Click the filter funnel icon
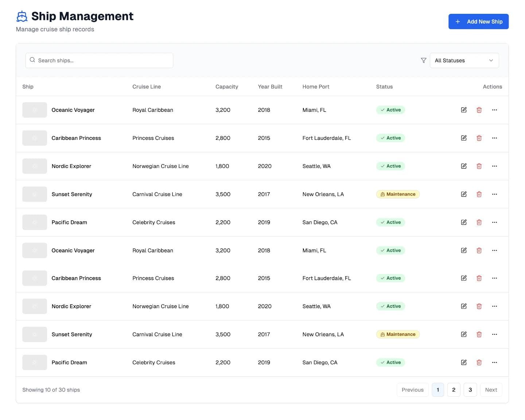This screenshot has width=525, height=420. [x=423, y=60]
